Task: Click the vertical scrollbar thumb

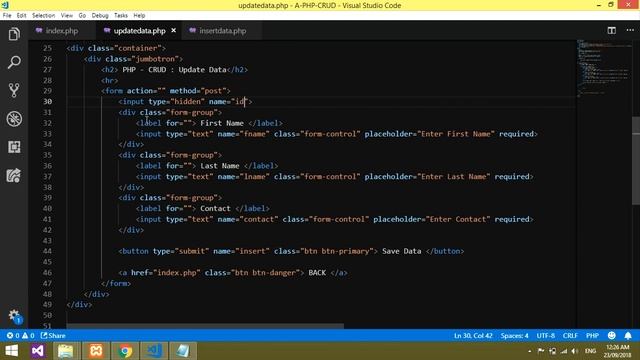Action: (x=636, y=160)
